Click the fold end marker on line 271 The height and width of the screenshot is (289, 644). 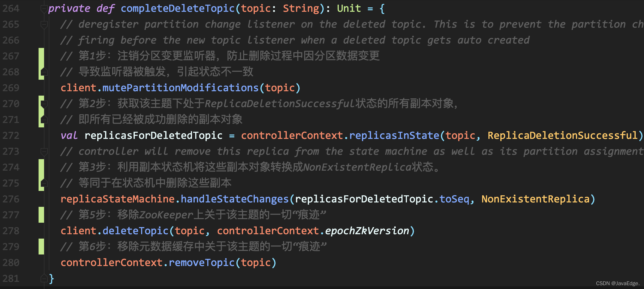pyautogui.click(x=44, y=119)
